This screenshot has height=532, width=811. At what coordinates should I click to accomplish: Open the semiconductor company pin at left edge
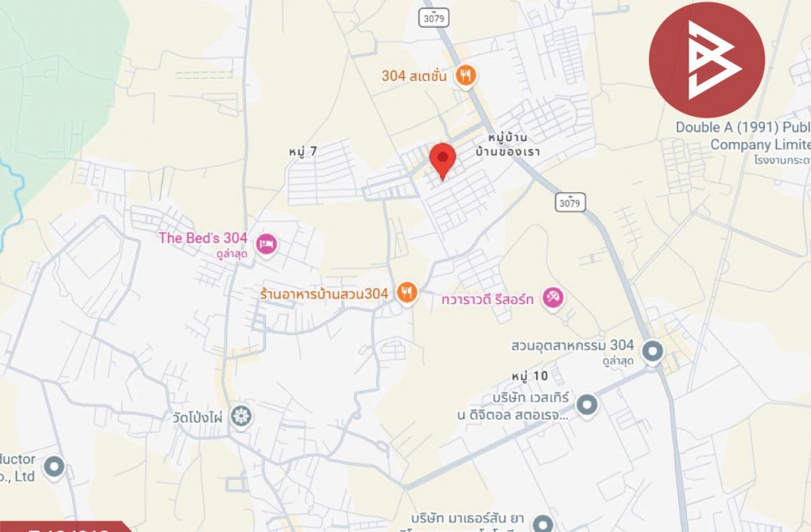[54, 467]
